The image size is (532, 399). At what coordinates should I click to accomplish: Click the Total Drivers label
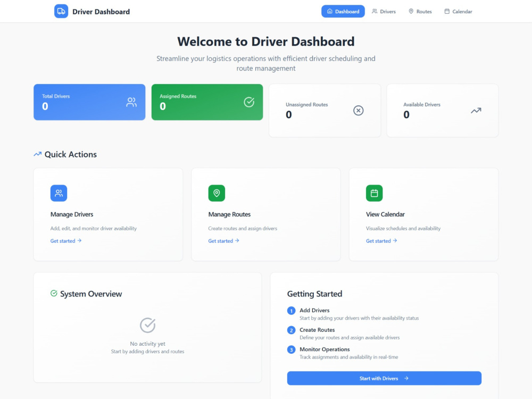pos(56,96)
